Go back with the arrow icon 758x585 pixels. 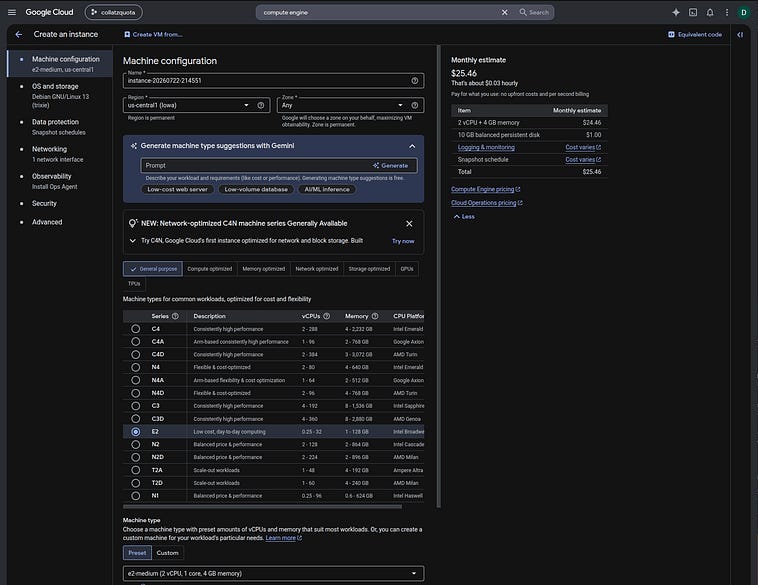[x=19, y=34]
